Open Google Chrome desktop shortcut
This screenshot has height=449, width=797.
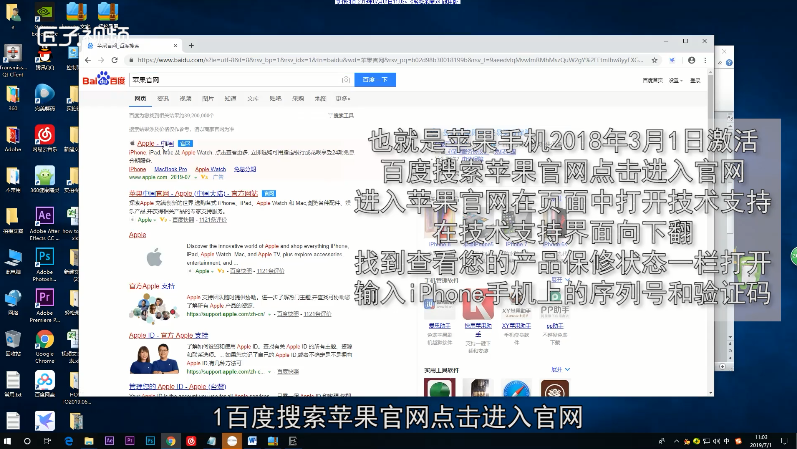pyautogui.click(x=44, y=340)
